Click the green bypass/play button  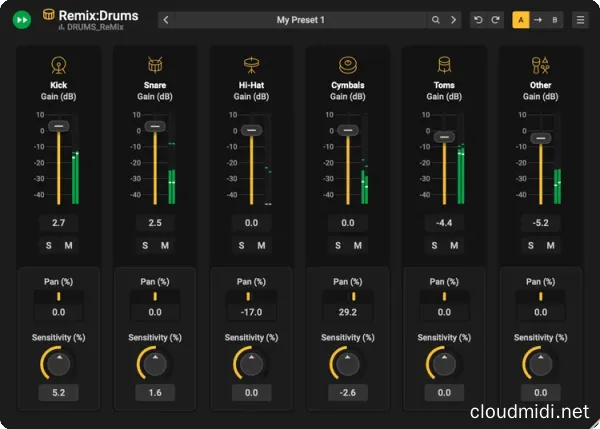[21, 19]
